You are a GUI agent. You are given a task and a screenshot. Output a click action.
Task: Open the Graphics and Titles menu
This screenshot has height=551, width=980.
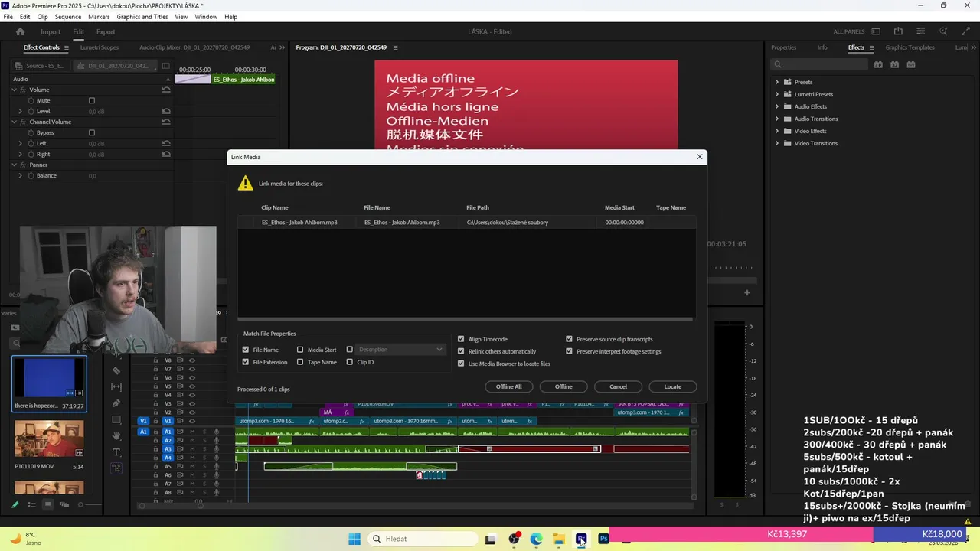pos(142,16)
